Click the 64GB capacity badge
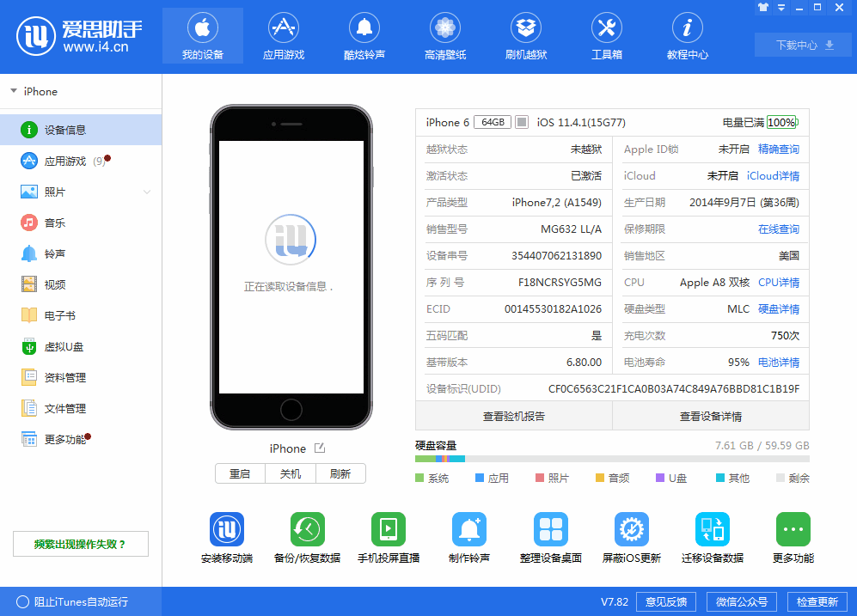857x616 pixels. [x=493, y=122]
